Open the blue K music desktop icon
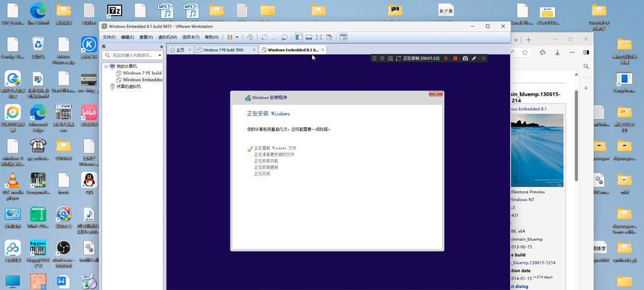Image resolution: width=644 pixels, height=290 pixels. pos(89,48)
